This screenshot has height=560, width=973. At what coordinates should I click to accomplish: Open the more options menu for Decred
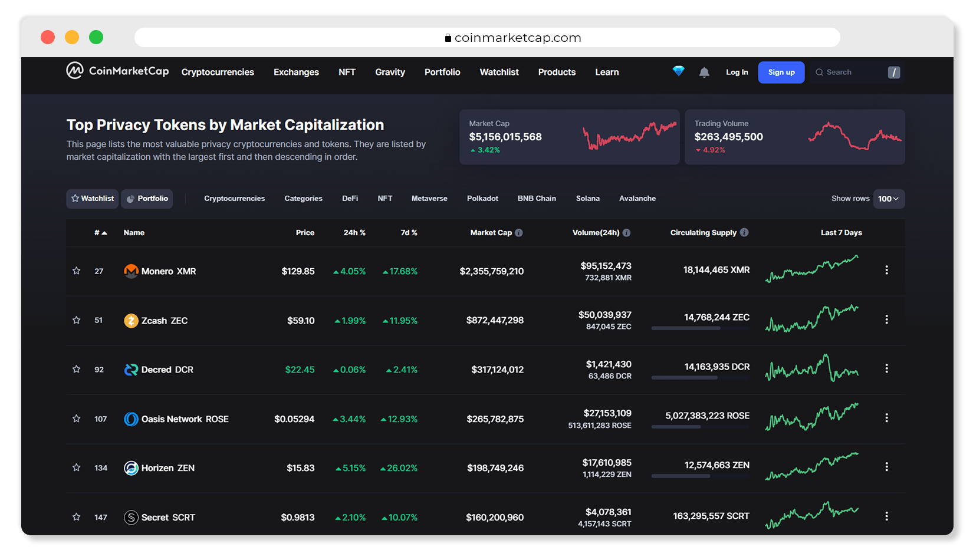pyautogui.click(x=886, y=368)
